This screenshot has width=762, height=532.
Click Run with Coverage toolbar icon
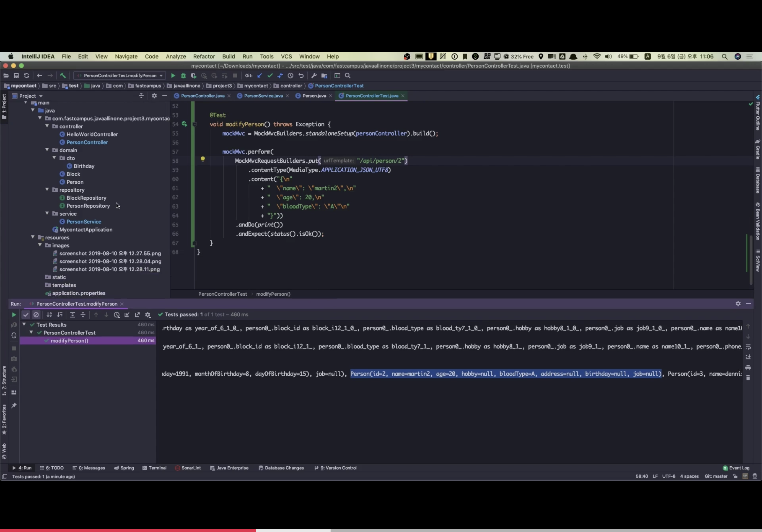[x=193, y=76]
